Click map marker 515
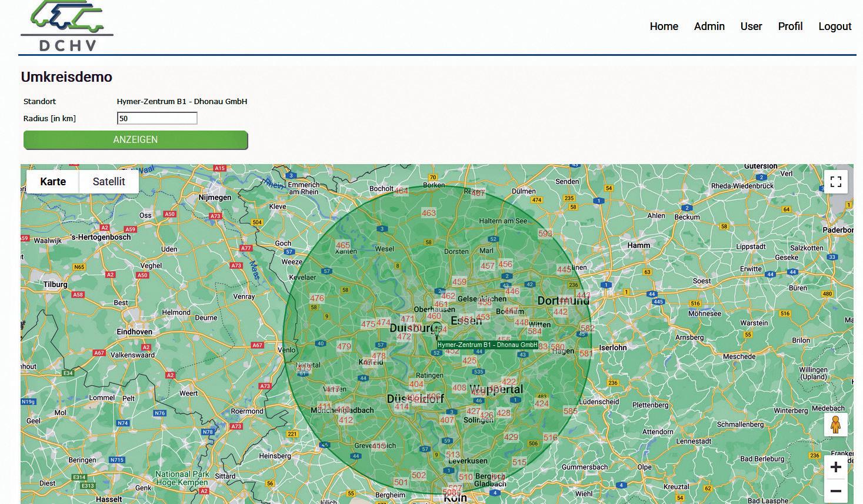 tap(519, 462)
